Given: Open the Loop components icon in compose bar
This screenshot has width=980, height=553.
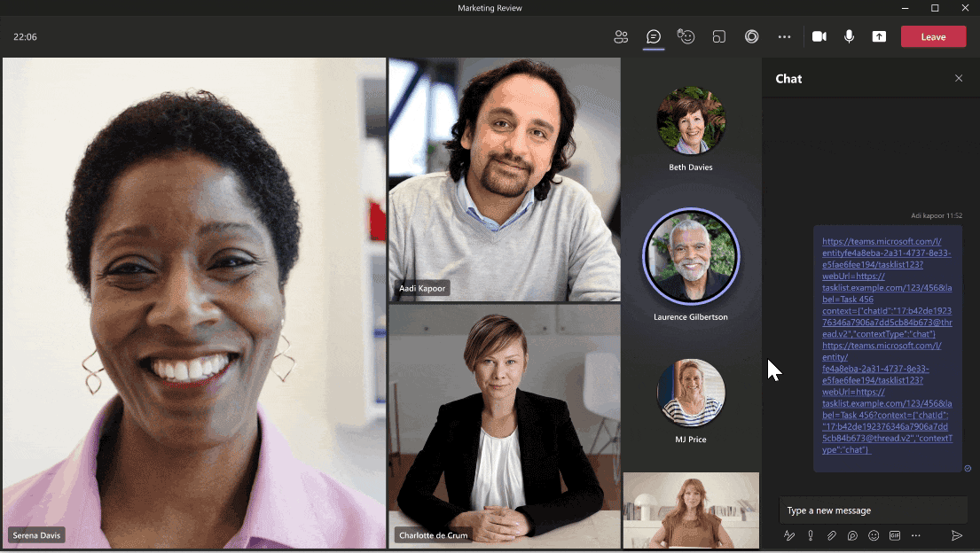Looking at the screenshot, I should point(852,535).
